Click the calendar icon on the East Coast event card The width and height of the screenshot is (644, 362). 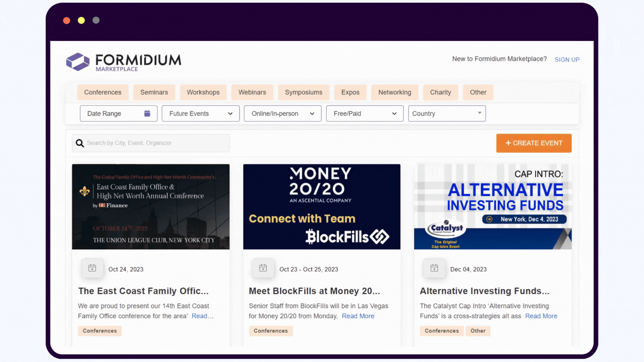tap(92, 268)
